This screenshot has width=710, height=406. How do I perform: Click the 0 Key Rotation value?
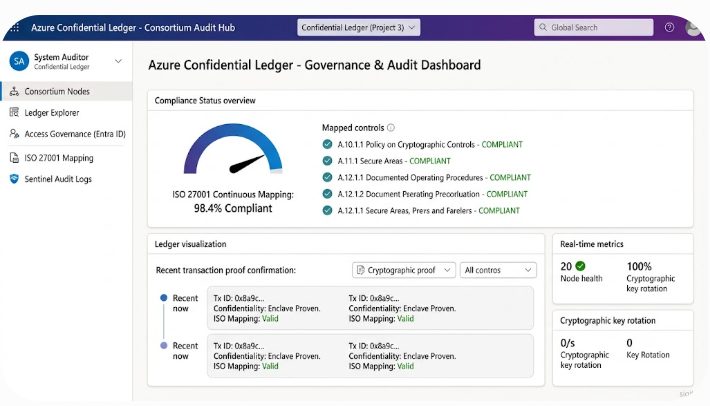pos(629,343)
